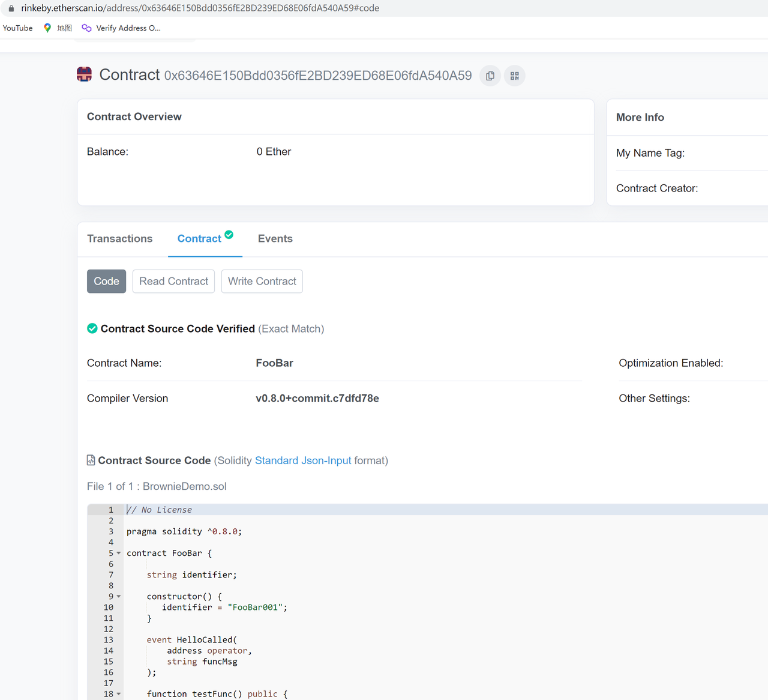Screen dimensions: 768x700
Task: Click the green check beside Source Code Verified
Action: [92, 328]
